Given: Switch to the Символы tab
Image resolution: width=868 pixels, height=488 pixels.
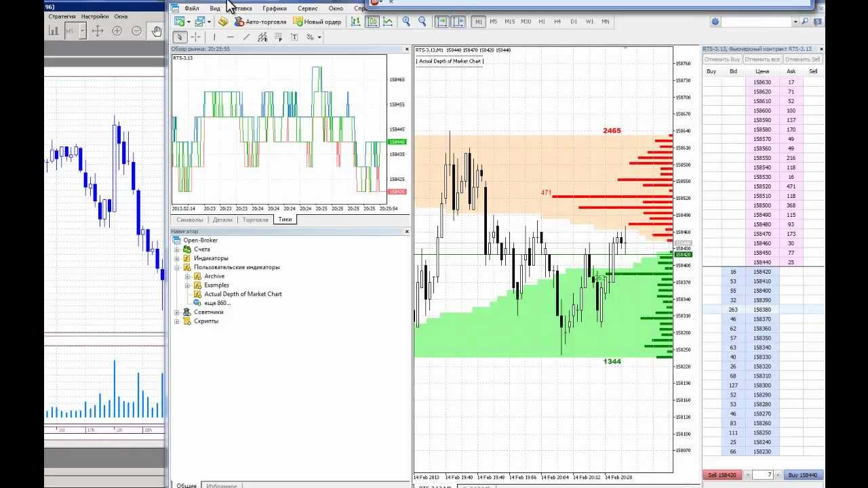Looking at the screenshot, I should tap(190, 220).
